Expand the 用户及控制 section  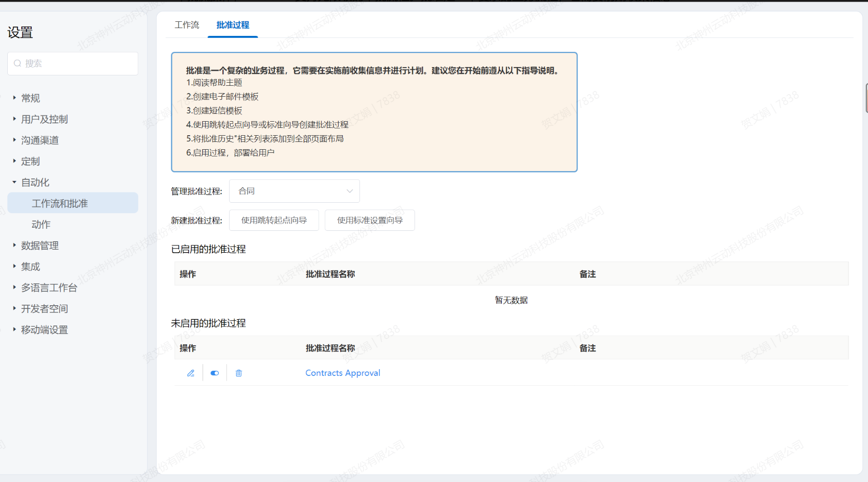[x=44, y=119]
